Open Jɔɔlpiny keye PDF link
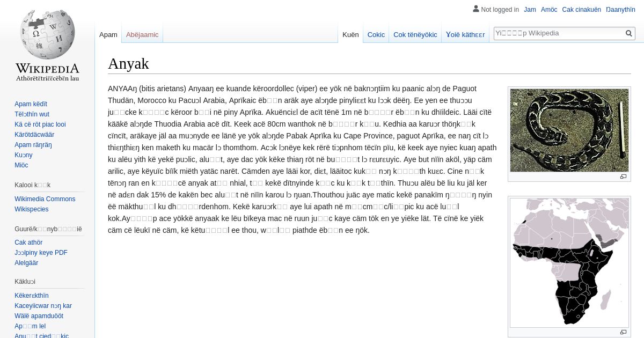The image size is (644, 338). [41, 253]
